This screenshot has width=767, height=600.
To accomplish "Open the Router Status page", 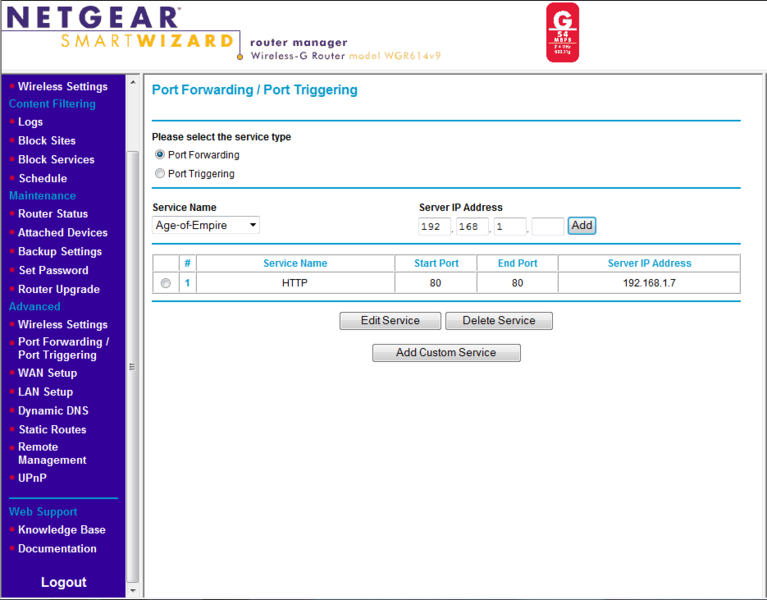I will [x=53, y=214].
